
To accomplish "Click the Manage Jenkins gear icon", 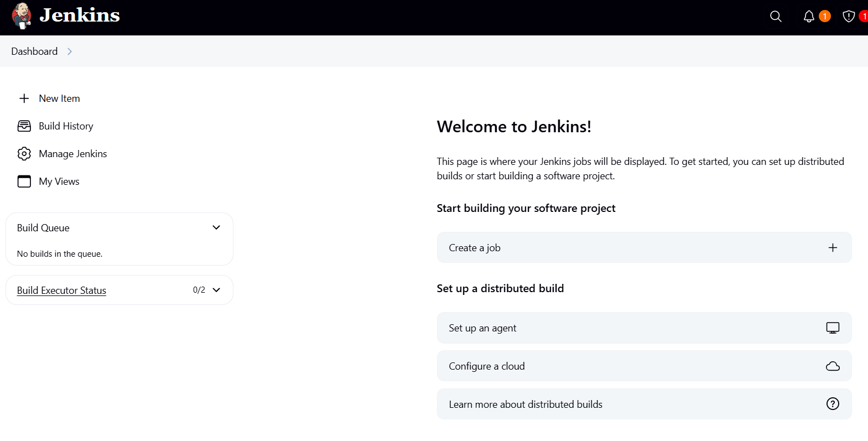I will [x=24, y=154].
